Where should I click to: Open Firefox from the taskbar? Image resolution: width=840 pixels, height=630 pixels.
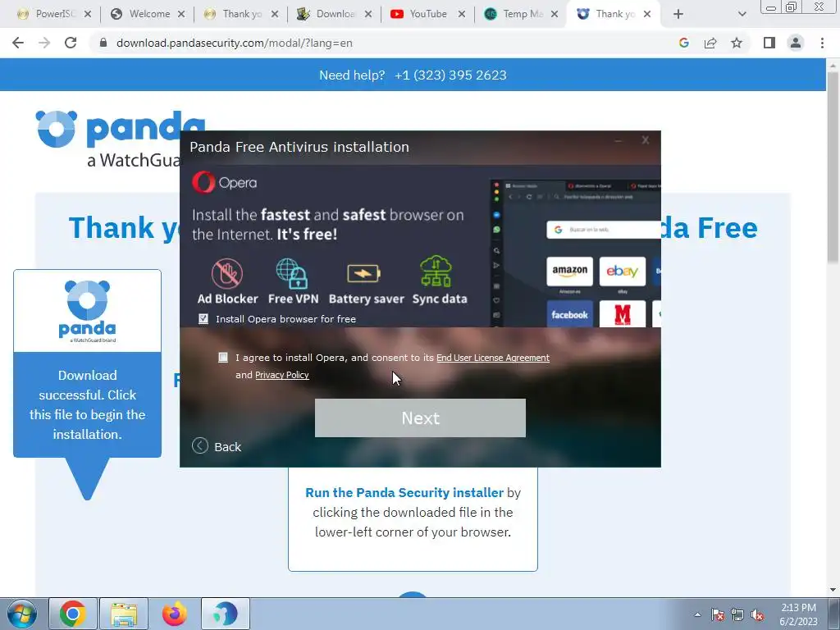175,614
